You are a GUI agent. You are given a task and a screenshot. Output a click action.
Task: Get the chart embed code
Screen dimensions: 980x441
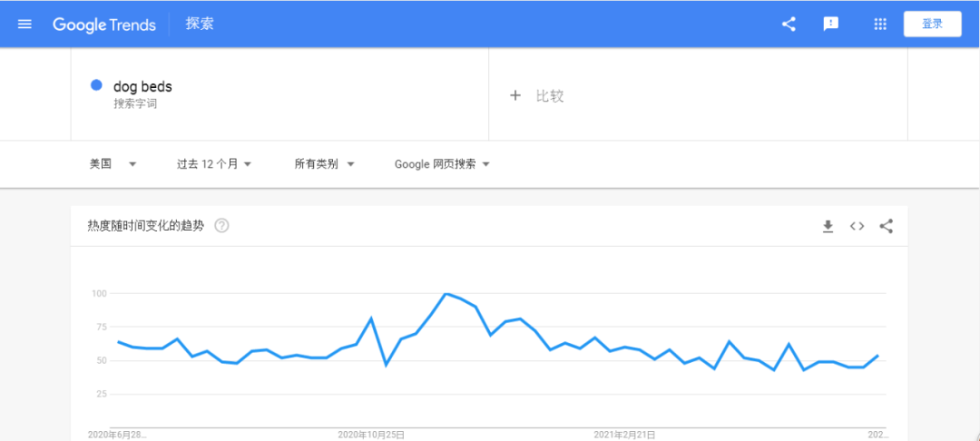pos(857,226)
